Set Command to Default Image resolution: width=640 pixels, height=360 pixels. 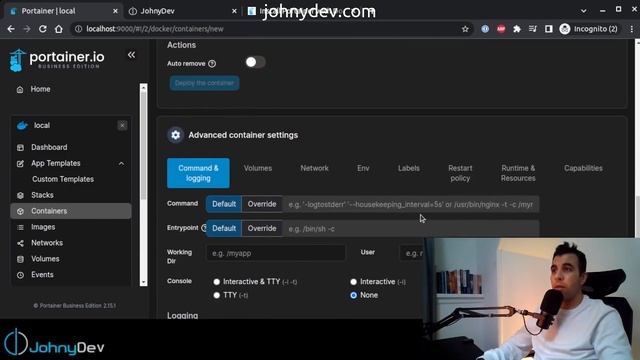pyautogui.click(x=224, y=204)
